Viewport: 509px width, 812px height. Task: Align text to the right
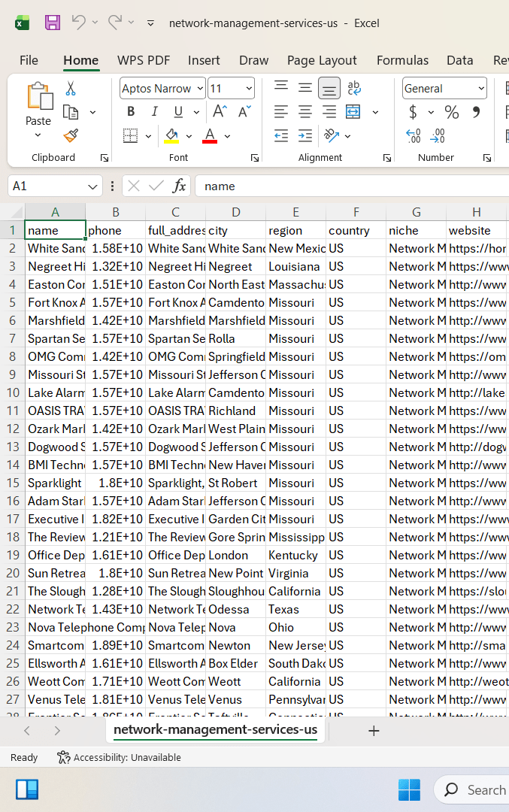tap(329, 111)
